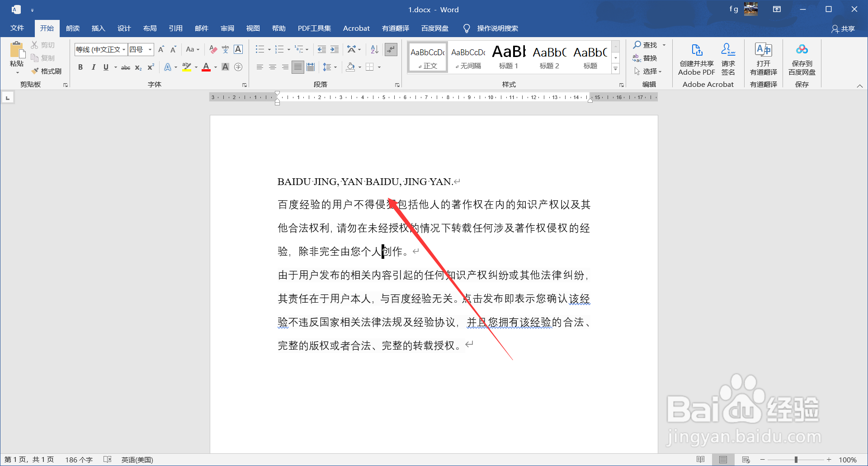Switch to the Review (审阅) tab

pos(227,28)
